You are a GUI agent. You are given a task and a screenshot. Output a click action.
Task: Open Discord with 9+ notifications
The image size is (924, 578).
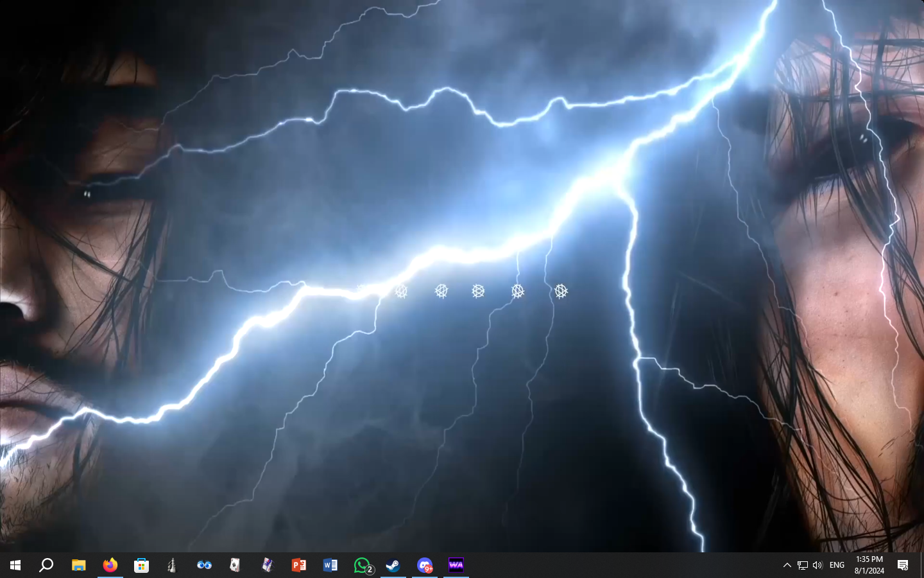[x=424, y=565]
